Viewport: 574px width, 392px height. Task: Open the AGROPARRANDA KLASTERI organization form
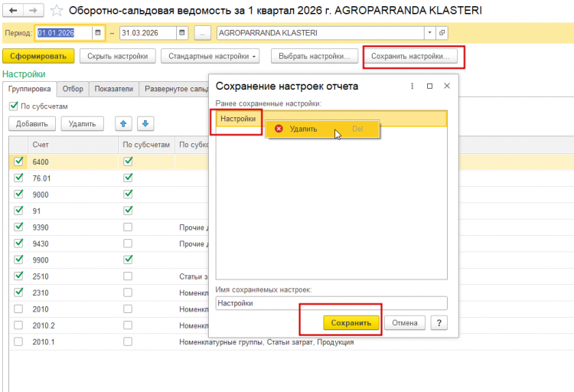[442, 33]
